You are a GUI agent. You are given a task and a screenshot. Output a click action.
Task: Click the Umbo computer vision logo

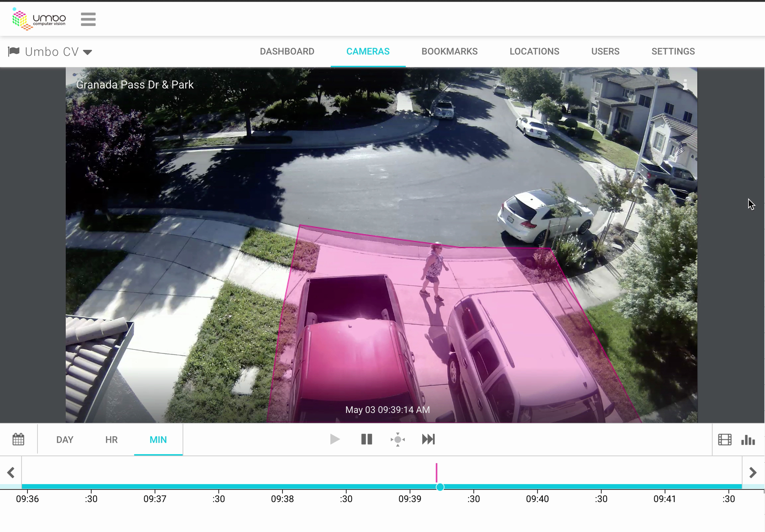pyautogui.click(x=39, y=19)
